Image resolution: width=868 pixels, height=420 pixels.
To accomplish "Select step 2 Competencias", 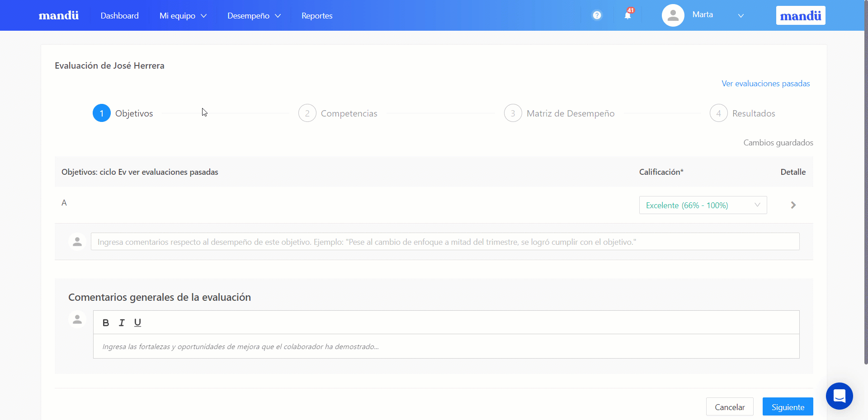I will point(338,113).
